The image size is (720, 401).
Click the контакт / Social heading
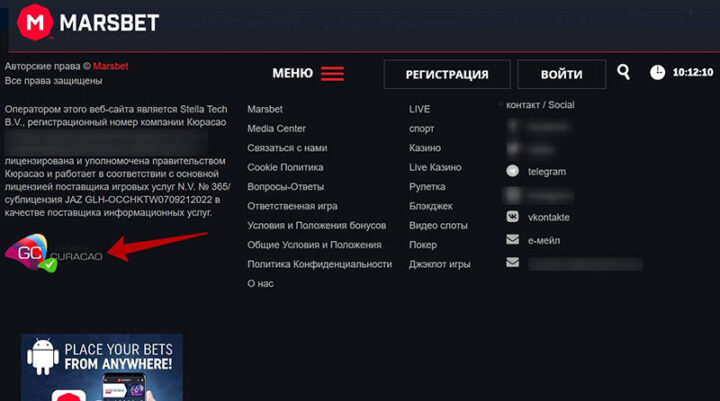tap(540, 105)
